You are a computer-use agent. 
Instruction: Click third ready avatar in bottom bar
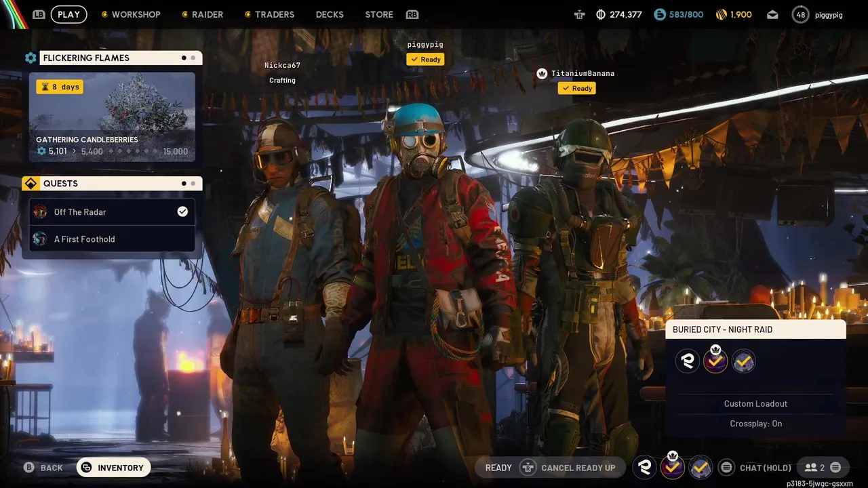pyautogui.click(x=701, y=467)
